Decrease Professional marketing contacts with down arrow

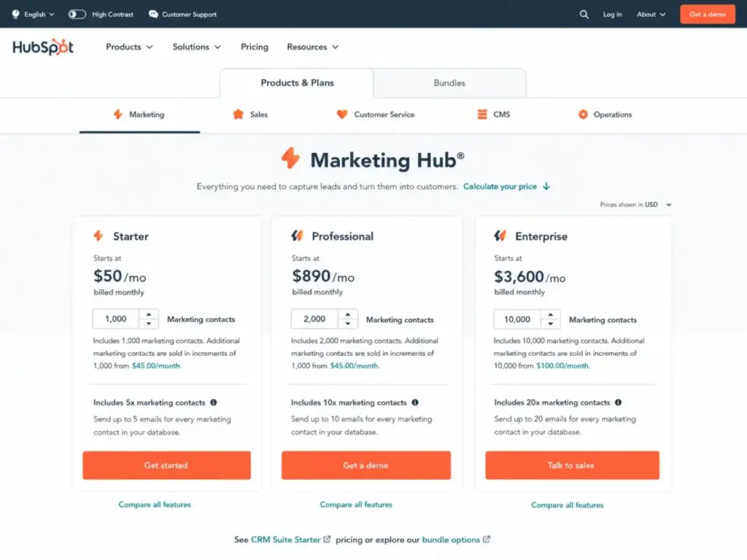(348, 324)
